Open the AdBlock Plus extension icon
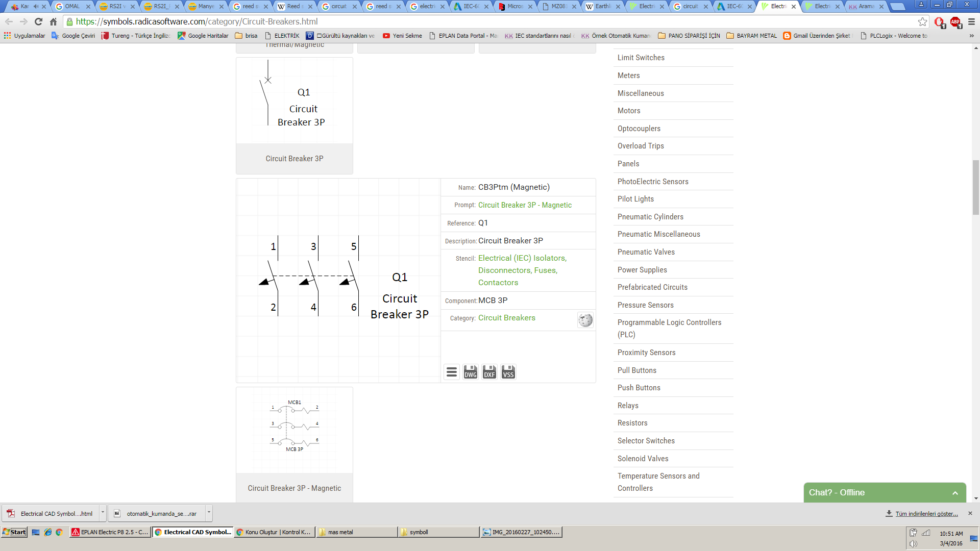Image resolution: width=980 pixels, height=551 pixels. point(955,22)
